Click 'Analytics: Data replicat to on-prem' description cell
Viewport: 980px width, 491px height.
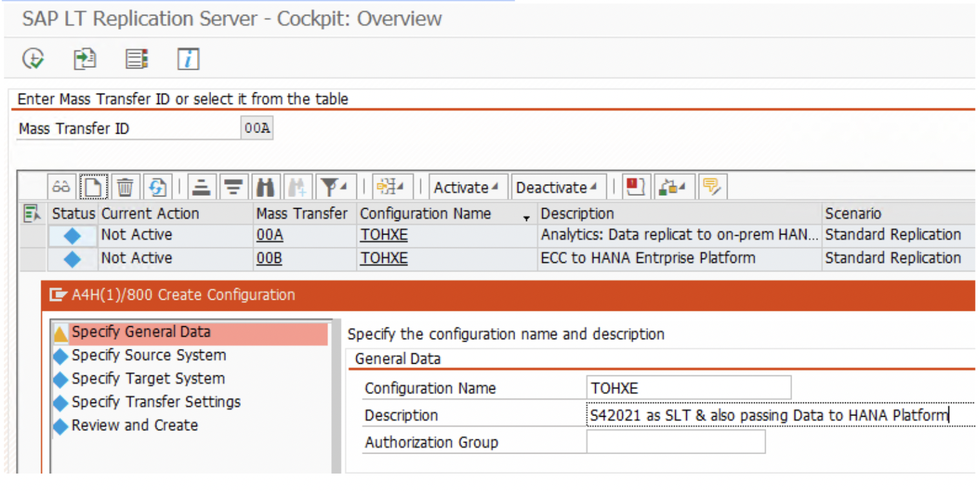(x=679, y=235)
